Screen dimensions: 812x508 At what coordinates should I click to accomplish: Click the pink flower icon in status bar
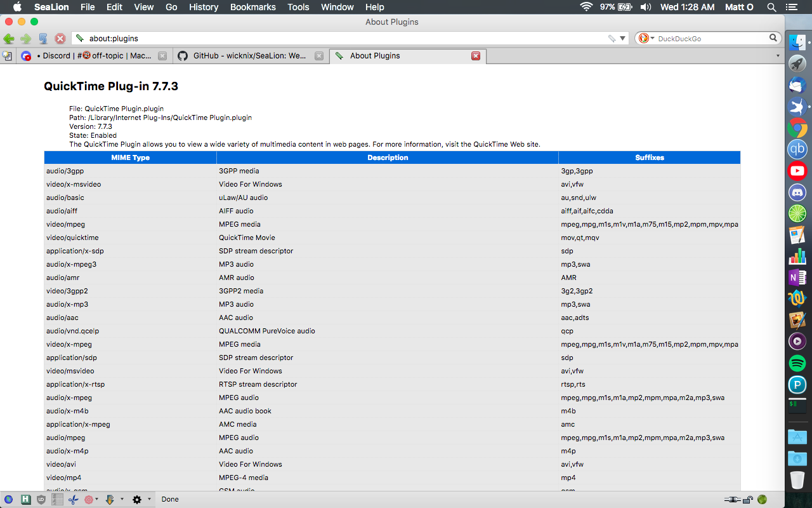[88, 500]
